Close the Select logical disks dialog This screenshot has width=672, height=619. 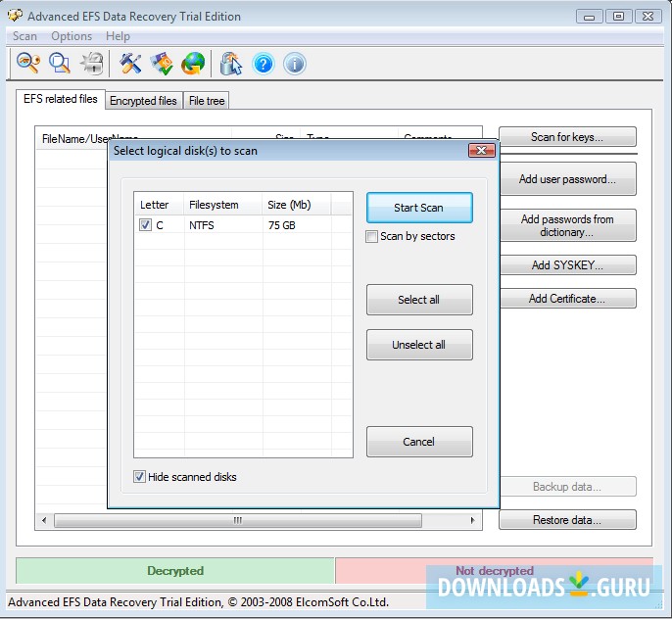(482, 151)
